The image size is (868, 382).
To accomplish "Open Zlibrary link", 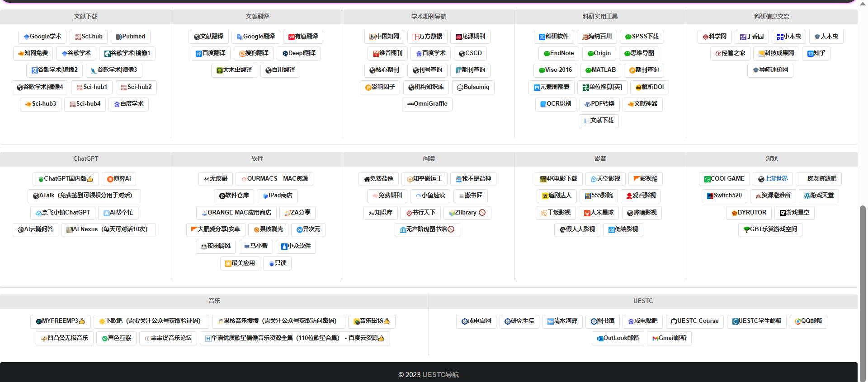I will [467, 213].
